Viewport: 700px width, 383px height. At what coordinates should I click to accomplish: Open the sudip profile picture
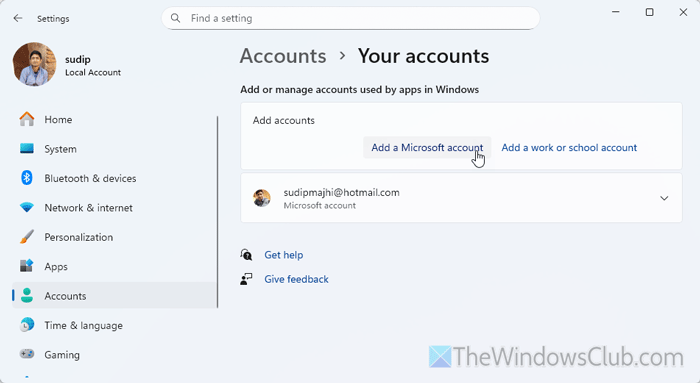click(x=34, y=64)
